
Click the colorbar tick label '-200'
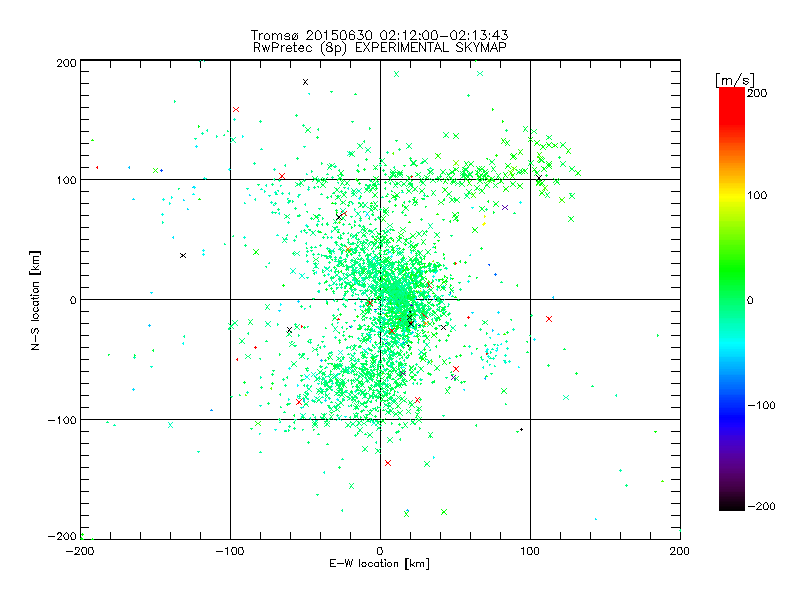coord(761,506)
